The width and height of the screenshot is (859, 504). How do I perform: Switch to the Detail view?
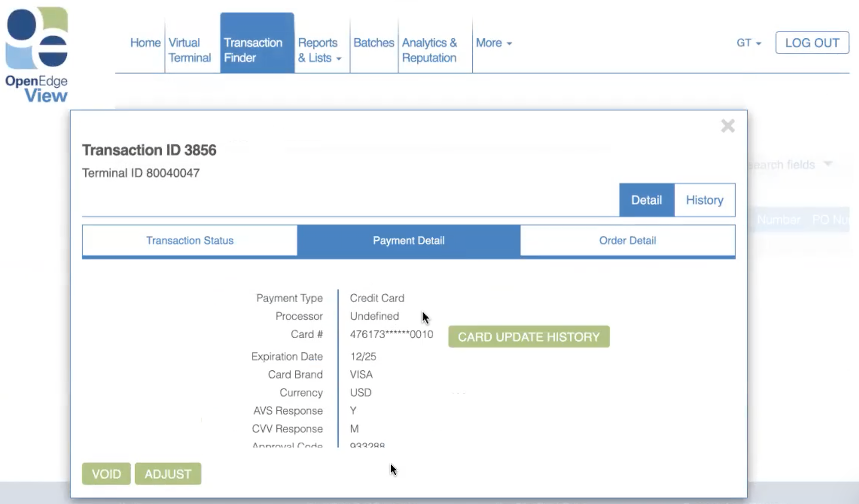(x=646, y=200)
